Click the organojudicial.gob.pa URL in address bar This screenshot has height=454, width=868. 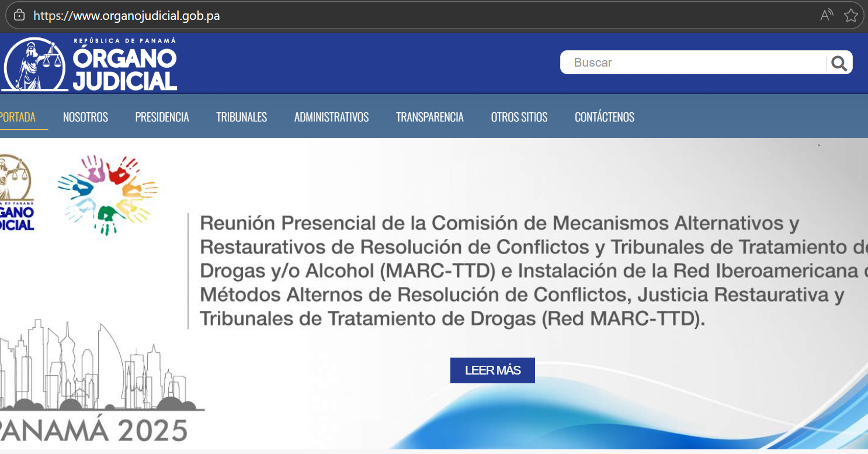(126, 16)
